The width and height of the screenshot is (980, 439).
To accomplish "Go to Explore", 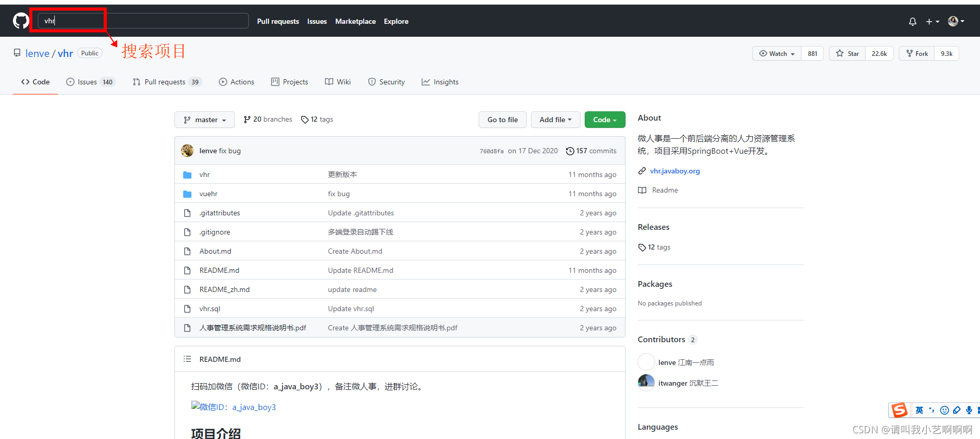I will (396, 21).
